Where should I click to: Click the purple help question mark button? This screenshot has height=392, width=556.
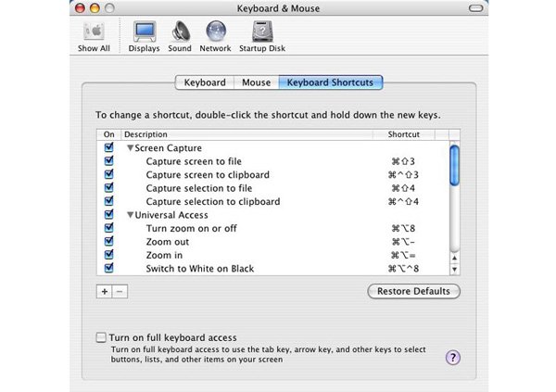click(x=453, y=357)
